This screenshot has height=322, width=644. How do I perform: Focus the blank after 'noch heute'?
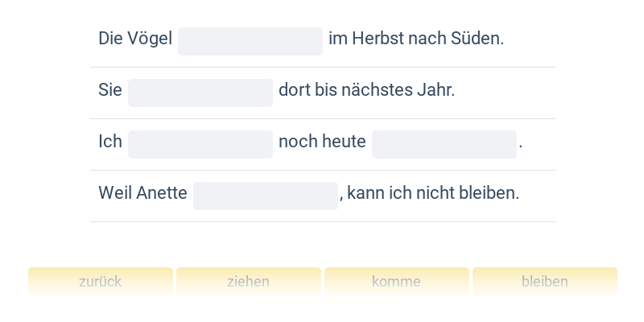[444, 144]
